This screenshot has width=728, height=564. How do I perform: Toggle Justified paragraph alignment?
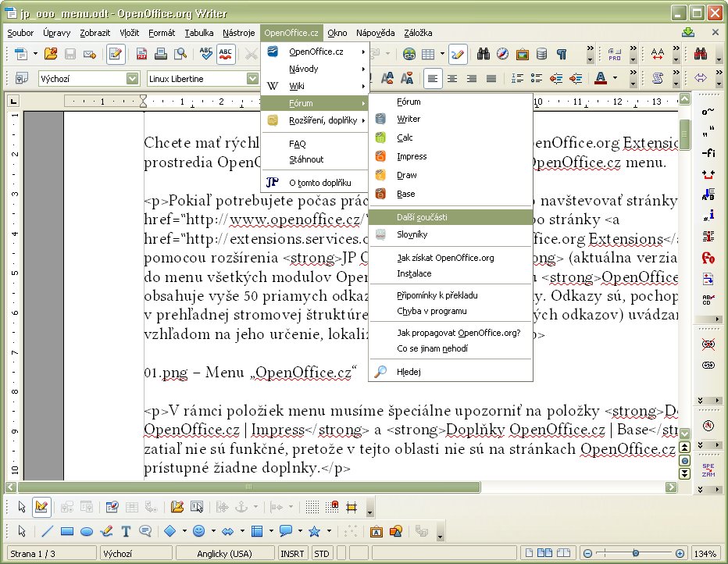point(491,78)
